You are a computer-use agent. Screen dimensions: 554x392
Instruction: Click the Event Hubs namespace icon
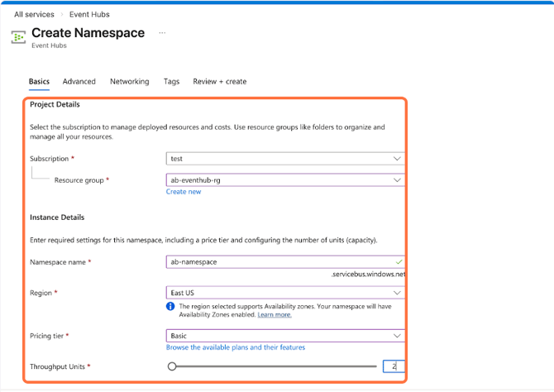18,37
